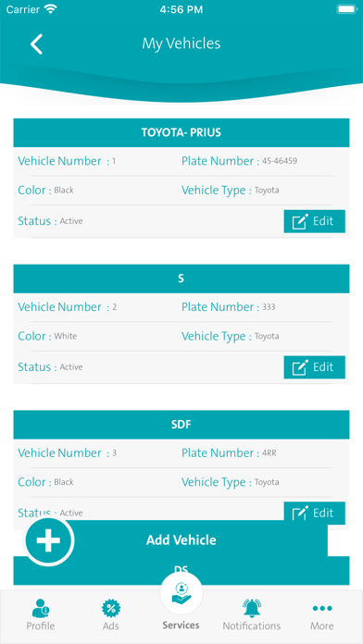The height and width of the screenshot is (644, 363).
Task: Click the Services tab label
Action: point(181,625)
